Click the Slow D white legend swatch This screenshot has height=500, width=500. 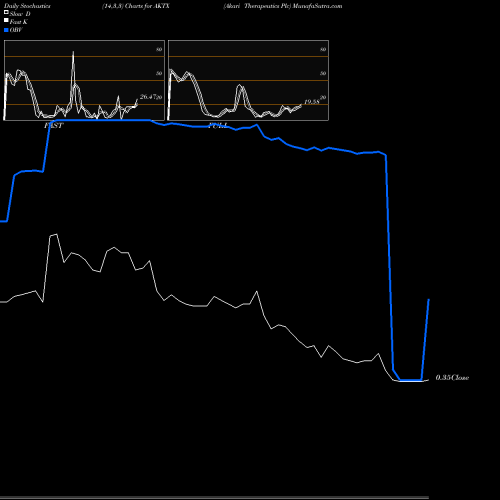coord(6,12)
